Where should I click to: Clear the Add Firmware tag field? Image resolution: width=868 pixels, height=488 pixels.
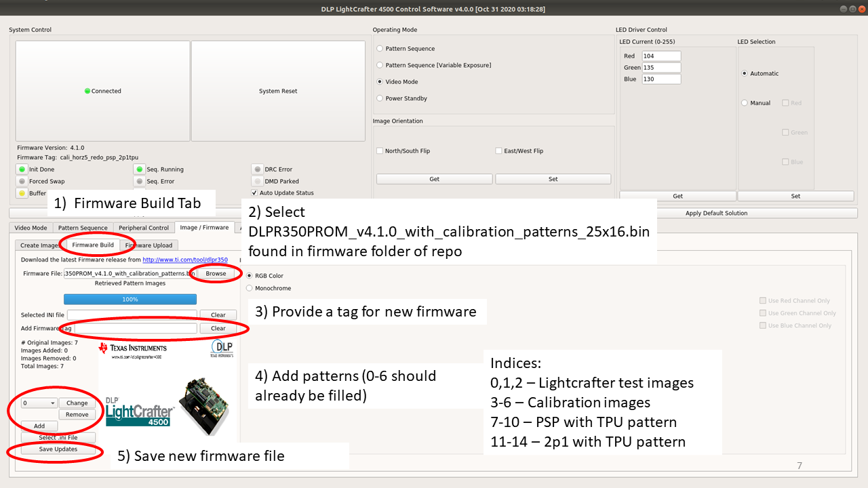(218, 328)
